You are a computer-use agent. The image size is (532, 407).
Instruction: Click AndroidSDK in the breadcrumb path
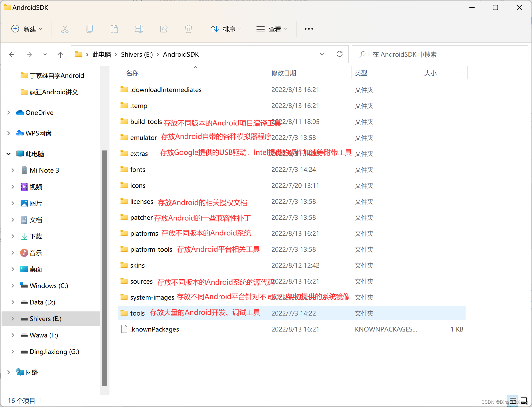tap(181, 54)
